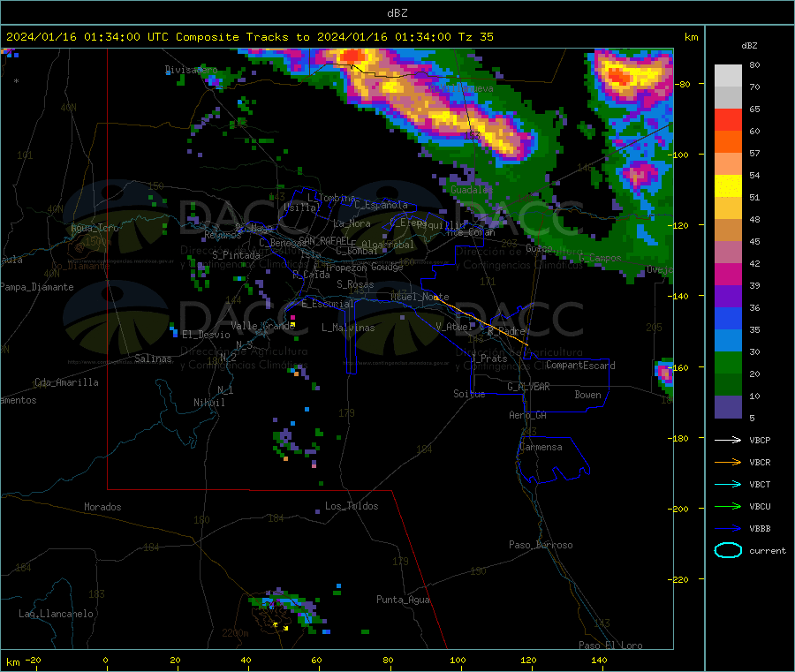The height and width of the screenshot is (672, 795).
Task: Click the blue VBBB arrow legend icon
Action: pos(728,528)
